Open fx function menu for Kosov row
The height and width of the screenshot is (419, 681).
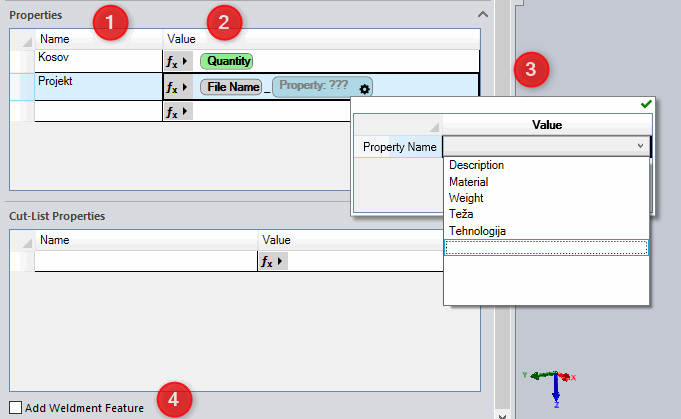[x=176, y=61]
